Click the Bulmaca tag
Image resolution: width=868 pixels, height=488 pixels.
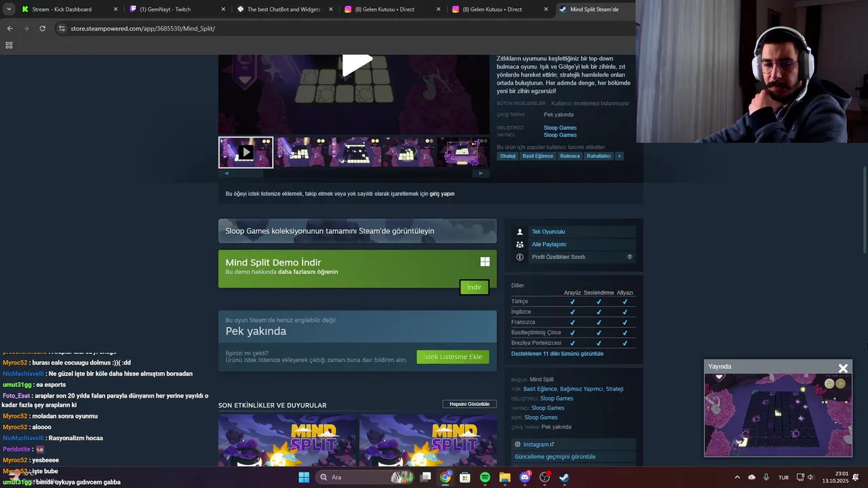pyautogui.click(x=570, y=156)
